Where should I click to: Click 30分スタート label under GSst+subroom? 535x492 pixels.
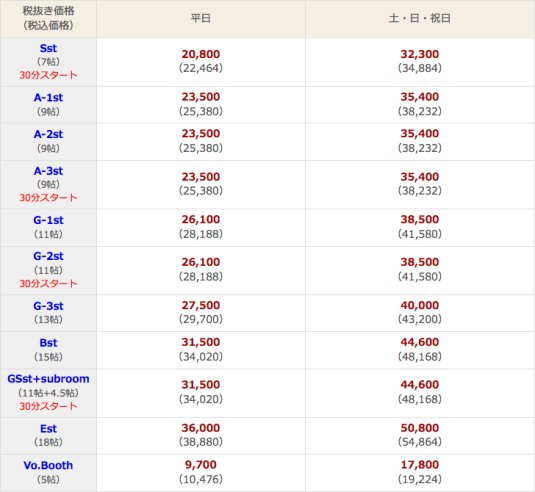(48, 406)
